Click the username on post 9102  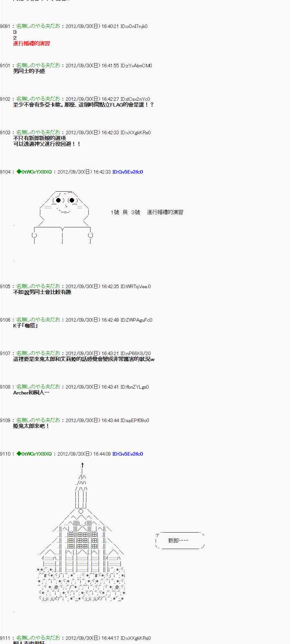38,99
